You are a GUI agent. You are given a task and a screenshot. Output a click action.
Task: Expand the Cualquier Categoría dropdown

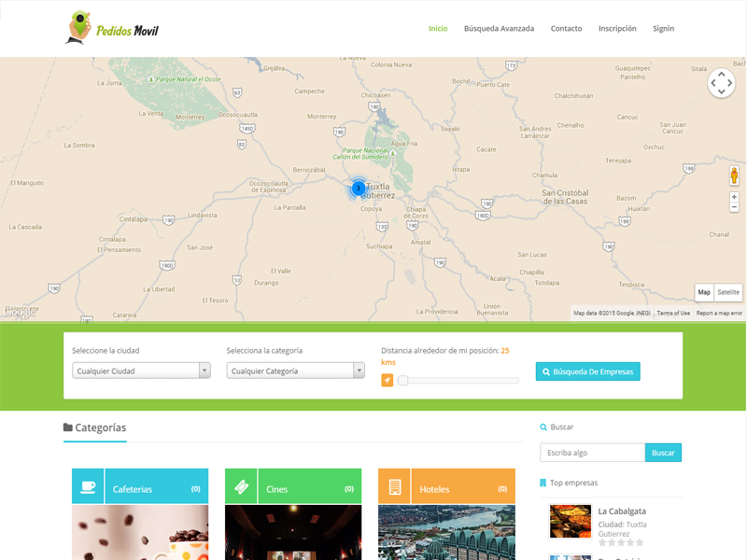point(295,371)
